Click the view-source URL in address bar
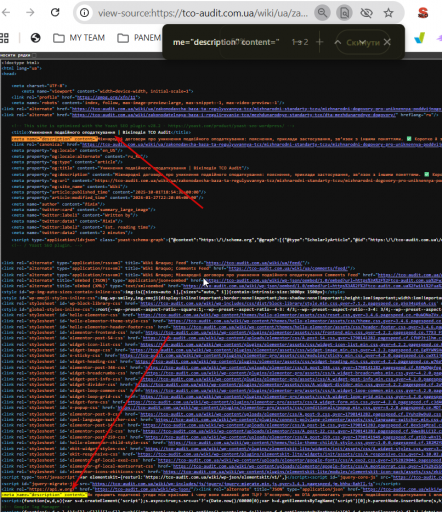Screen dimensions: 442x512 [203, 13]
